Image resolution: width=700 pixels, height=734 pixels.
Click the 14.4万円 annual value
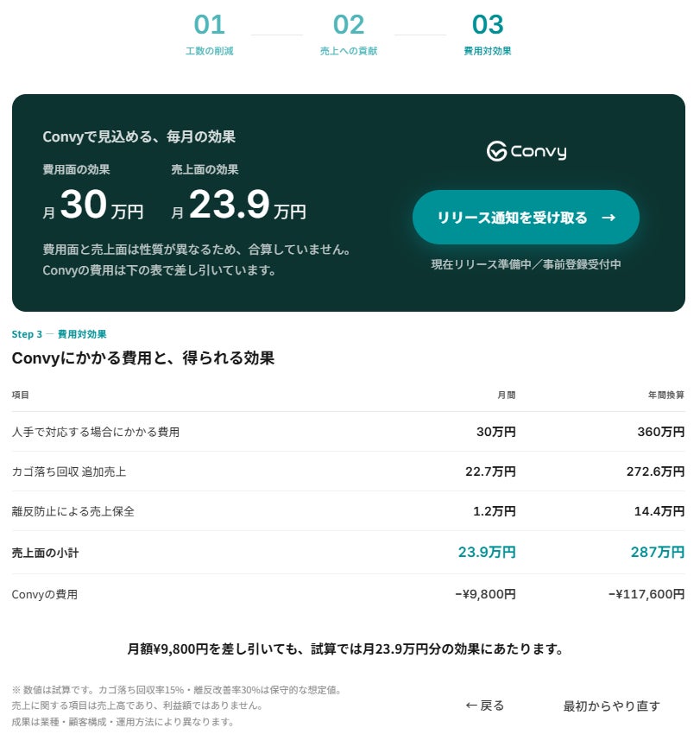659,511
